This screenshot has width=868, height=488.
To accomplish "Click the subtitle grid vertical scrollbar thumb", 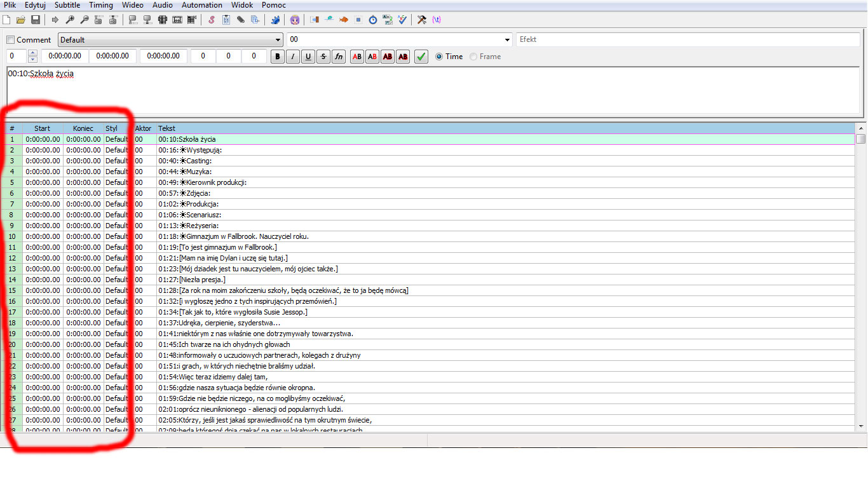I will coord(861,139).
